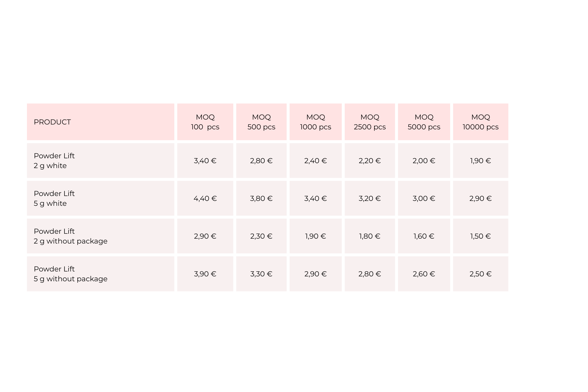The width and height of the screenshot is (588, 392).
Task: Select the 3,20 € price cell
Action: tap(370, 198)
